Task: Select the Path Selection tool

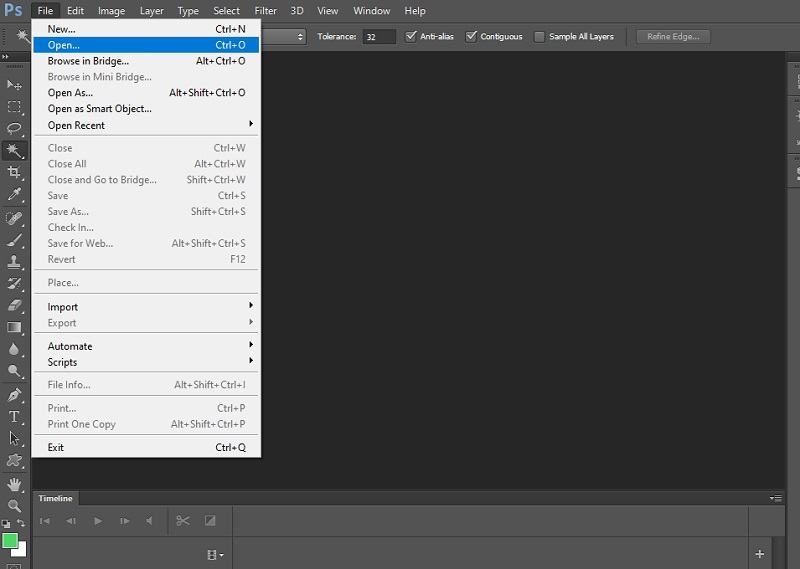Action: [14, 438]
